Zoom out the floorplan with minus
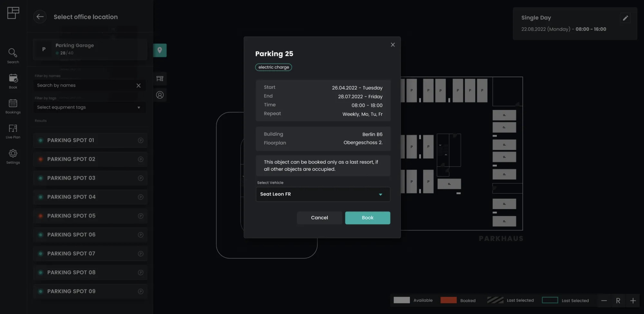Viewport: 644px width, 314px height. coord(604,300)
